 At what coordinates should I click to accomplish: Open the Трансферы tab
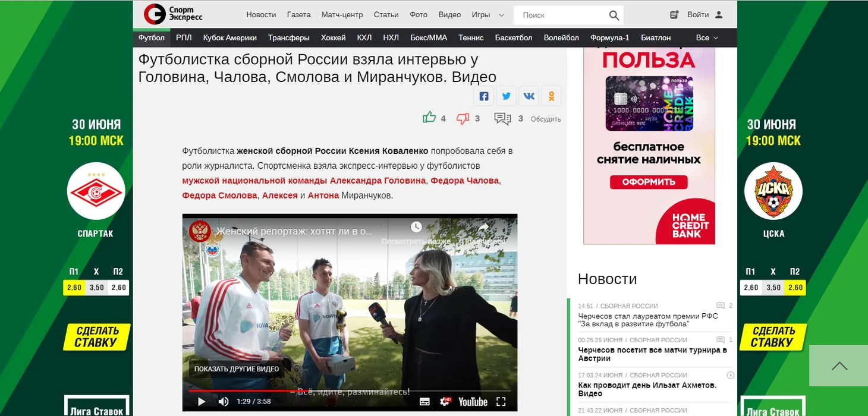pos(289,37)
